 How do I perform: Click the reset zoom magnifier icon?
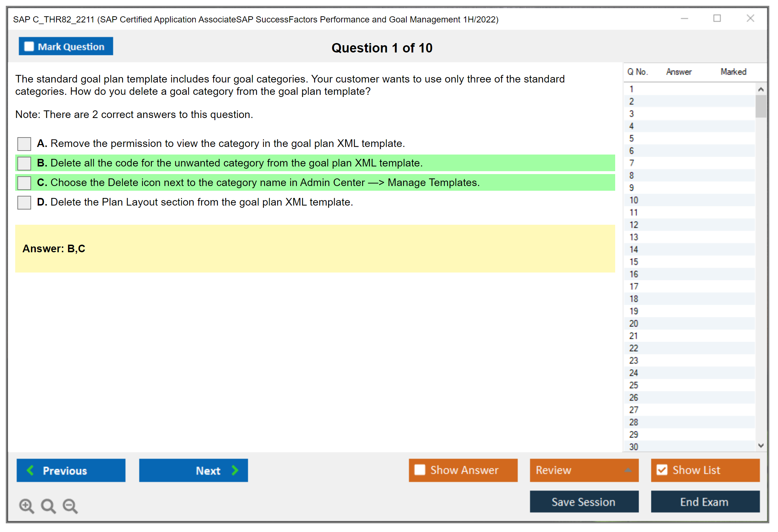[x=48, y=506]
